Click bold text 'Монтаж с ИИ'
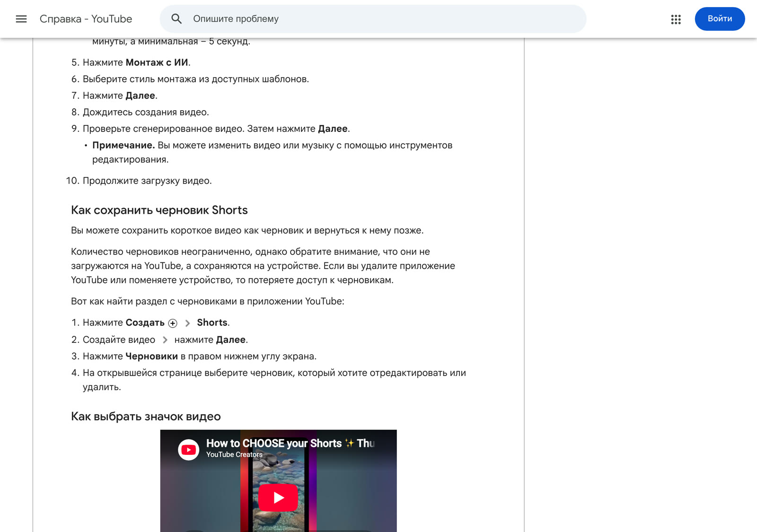 click(157, 62)
